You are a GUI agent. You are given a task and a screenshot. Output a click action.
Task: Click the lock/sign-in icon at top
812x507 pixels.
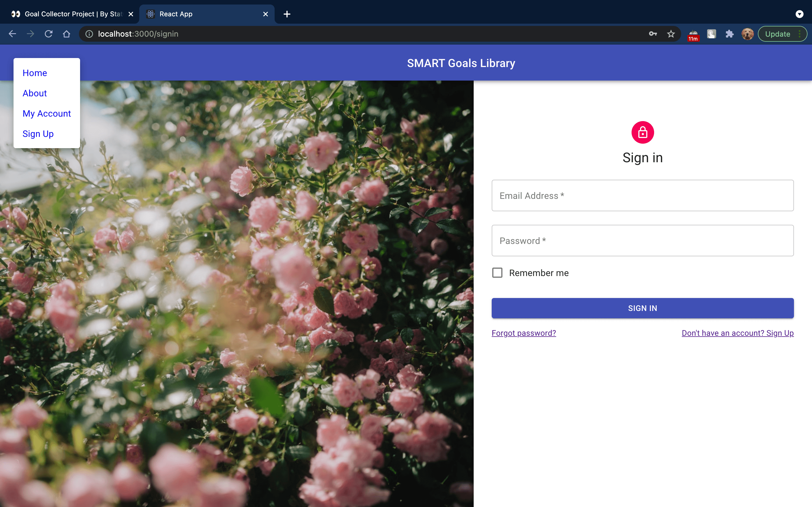tap(643, 132)
